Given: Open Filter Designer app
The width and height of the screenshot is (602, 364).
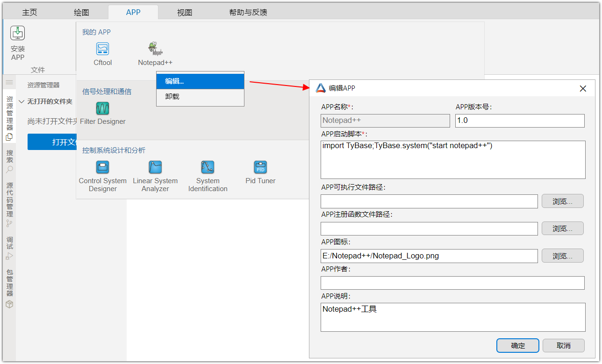Looking at the screenshot, I should (x=103, y=109).
